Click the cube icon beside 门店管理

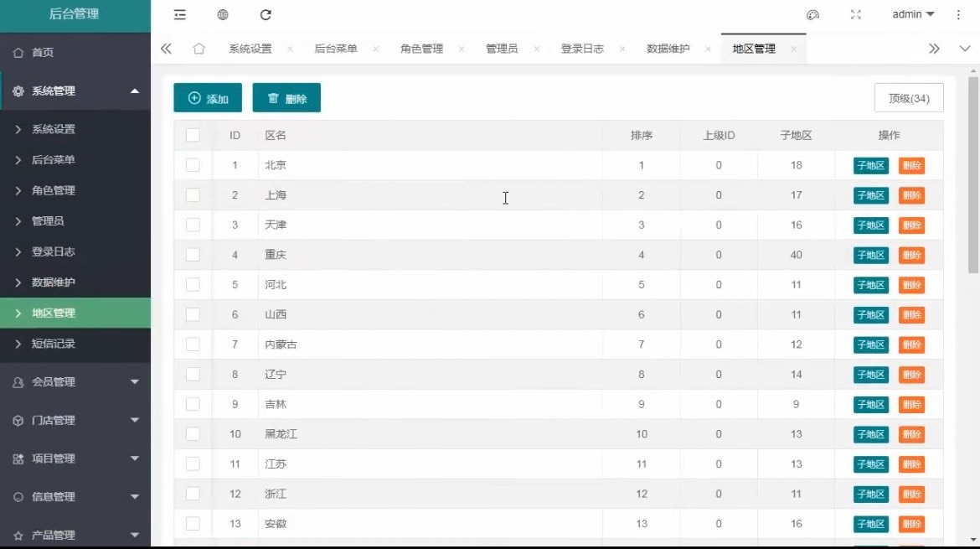tap(18, 420)
